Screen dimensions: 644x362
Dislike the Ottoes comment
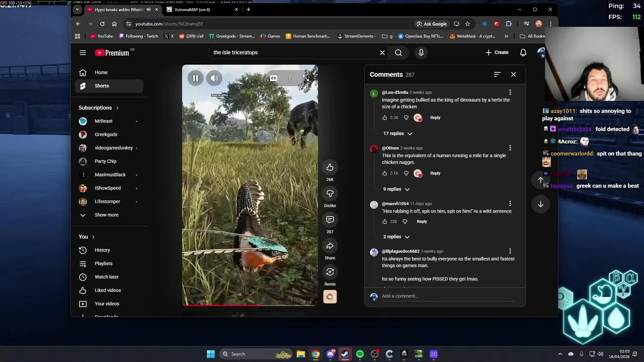click(406, 173)
